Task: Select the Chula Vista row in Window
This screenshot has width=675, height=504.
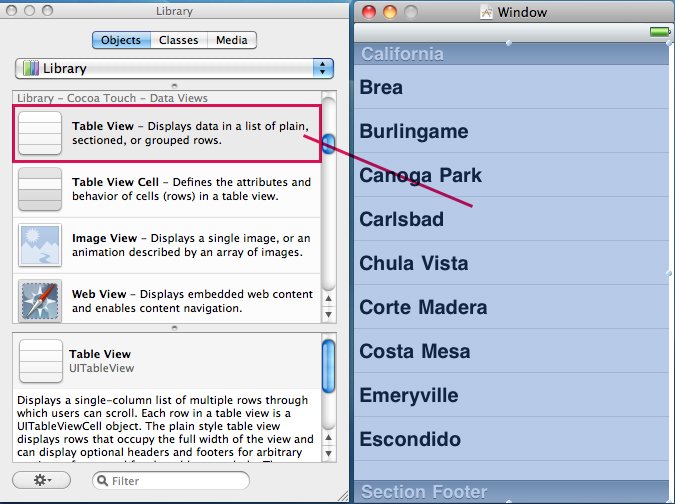Action: (511, 263)
